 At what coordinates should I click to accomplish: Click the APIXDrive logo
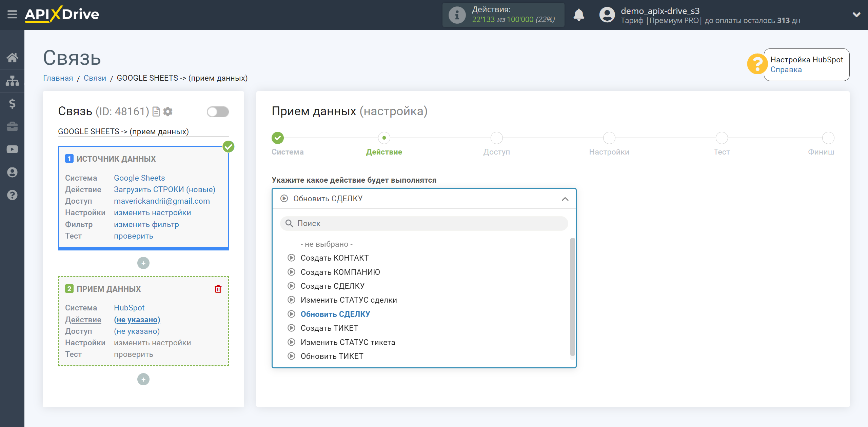pos(62,15)
